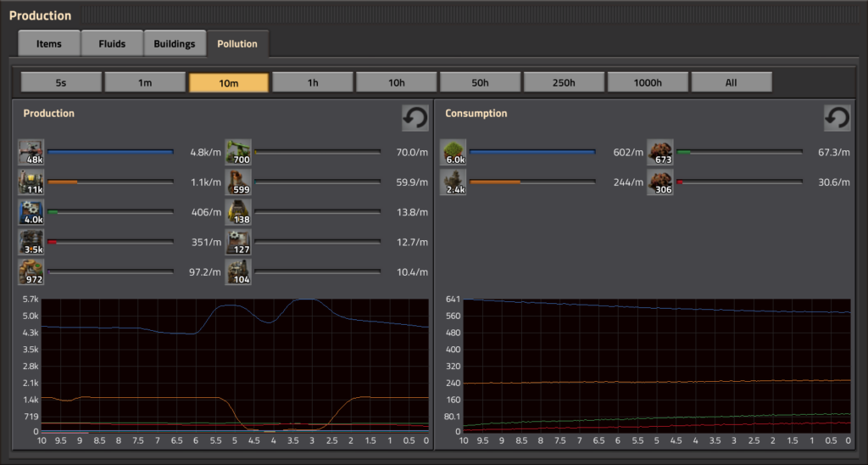Click the 244/m consumption value
This screenshot has width=868, height=465.
pyautogui.click(x=628, y=182)
